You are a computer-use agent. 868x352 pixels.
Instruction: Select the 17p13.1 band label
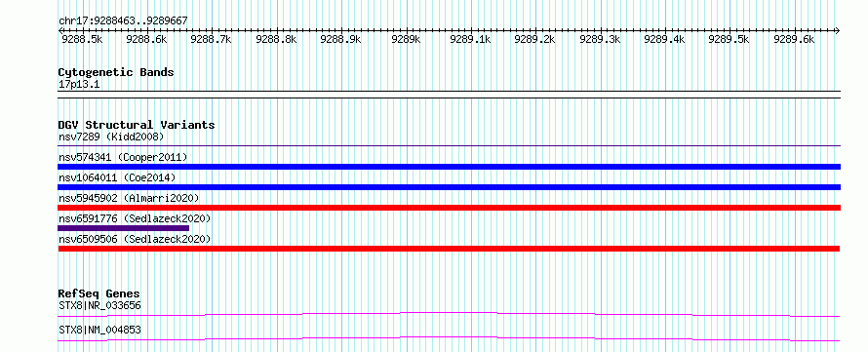(79, 85)
